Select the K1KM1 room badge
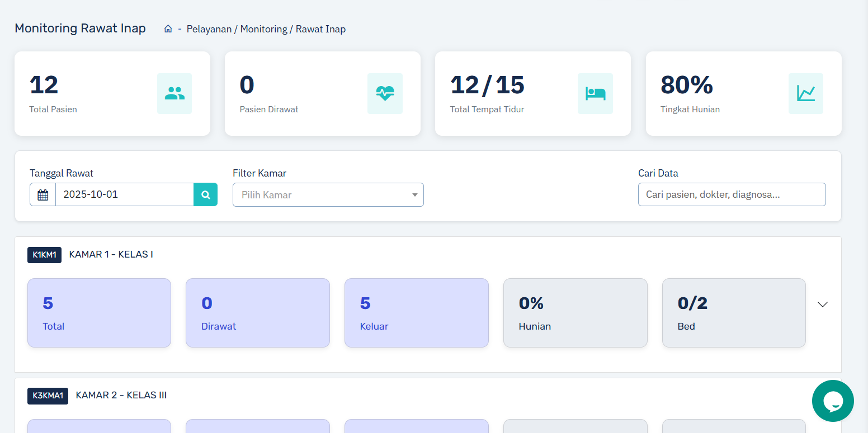 point(44,255)
